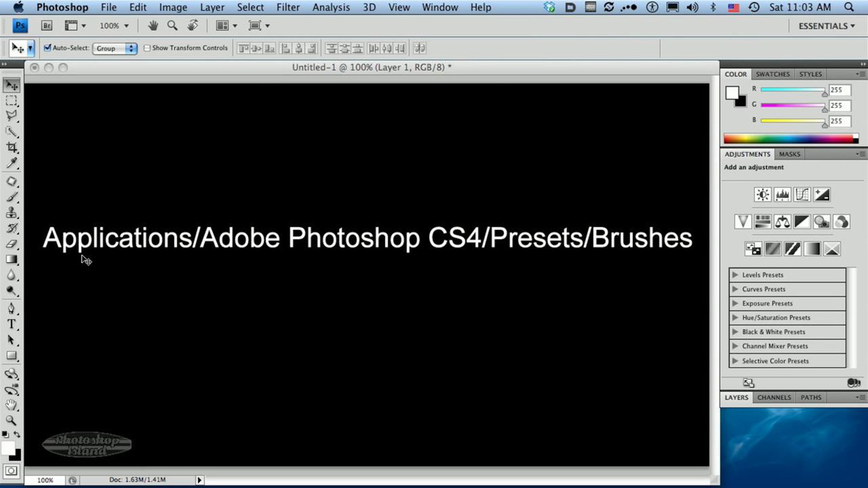868x488 pixels.
Task: Add a Brightness/Contrast adjustment
Action: (762, 195)
